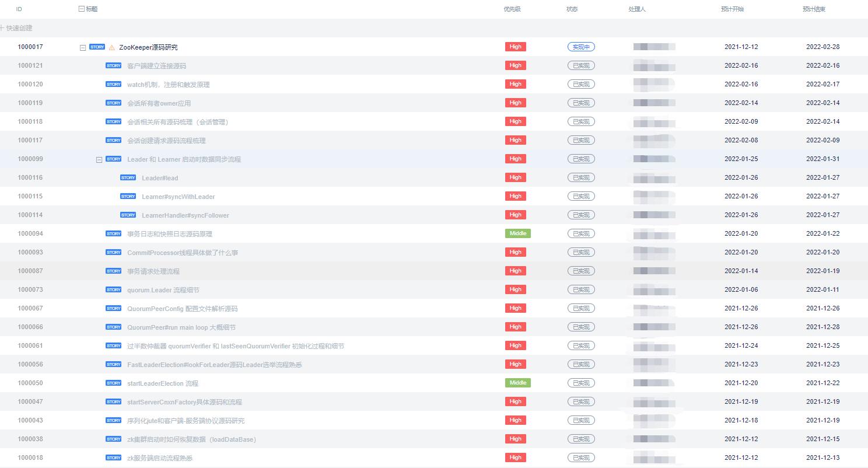Click ID 1000017 in the list
Viewport: 868px width, 468px height.
[30, 47]
